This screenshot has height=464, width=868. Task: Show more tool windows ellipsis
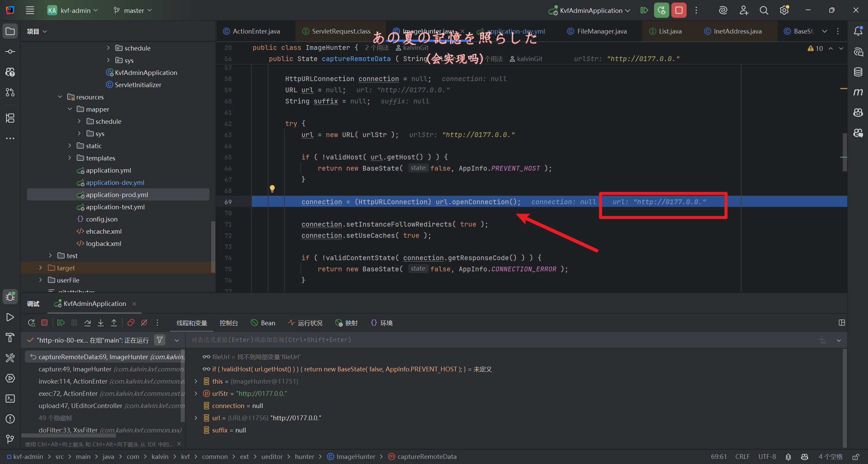[10, 138]
